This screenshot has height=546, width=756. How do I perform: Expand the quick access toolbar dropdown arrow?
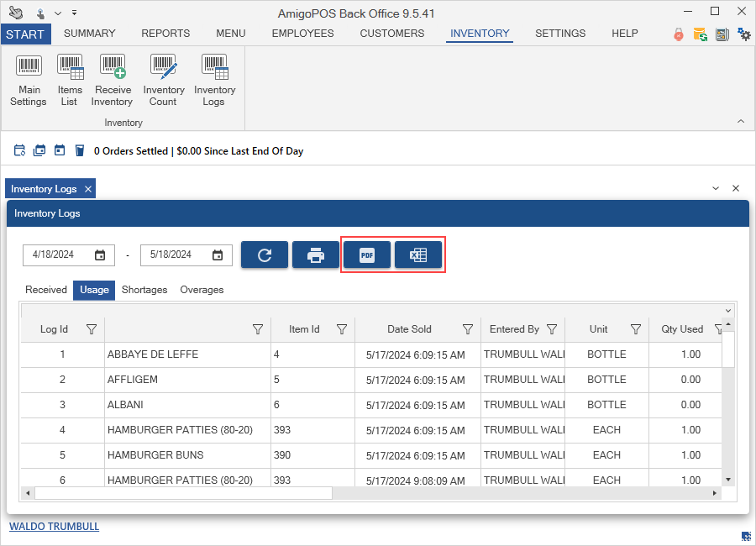coord(58,13)
